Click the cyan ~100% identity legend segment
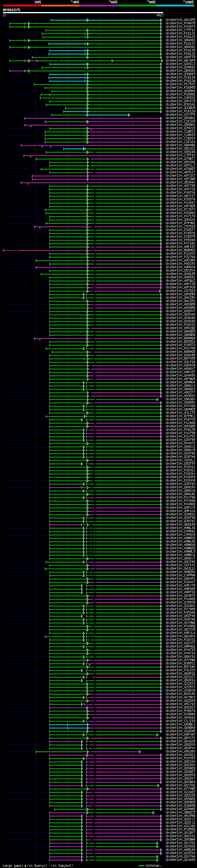This screenshot has height=868, width=197. pos(175,6)
